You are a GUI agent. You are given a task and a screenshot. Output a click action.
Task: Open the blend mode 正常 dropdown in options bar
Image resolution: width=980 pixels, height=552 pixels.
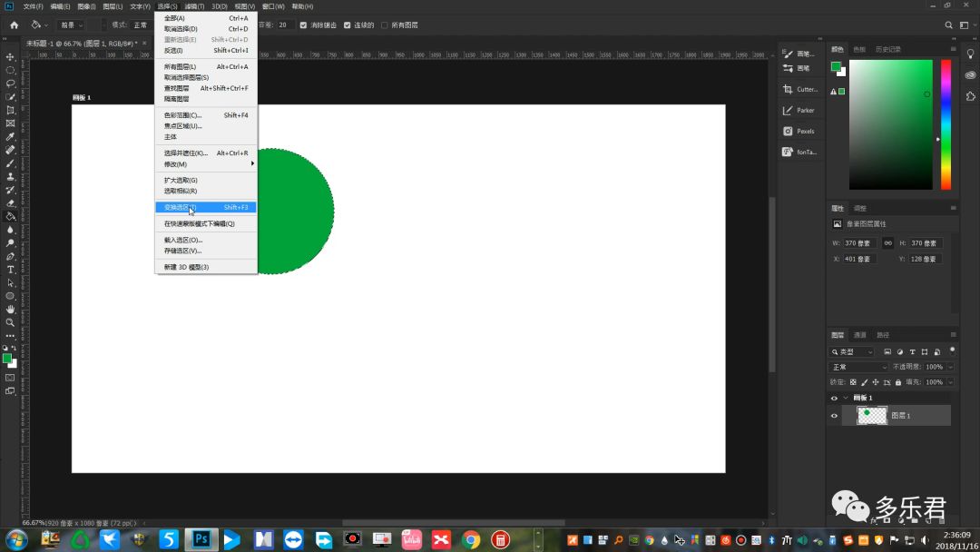[142, 25]
